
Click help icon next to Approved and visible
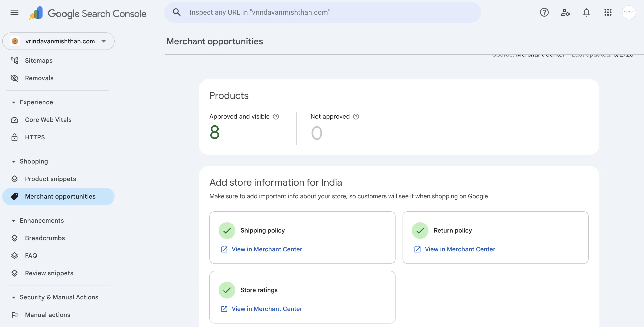tap(276, 117)
